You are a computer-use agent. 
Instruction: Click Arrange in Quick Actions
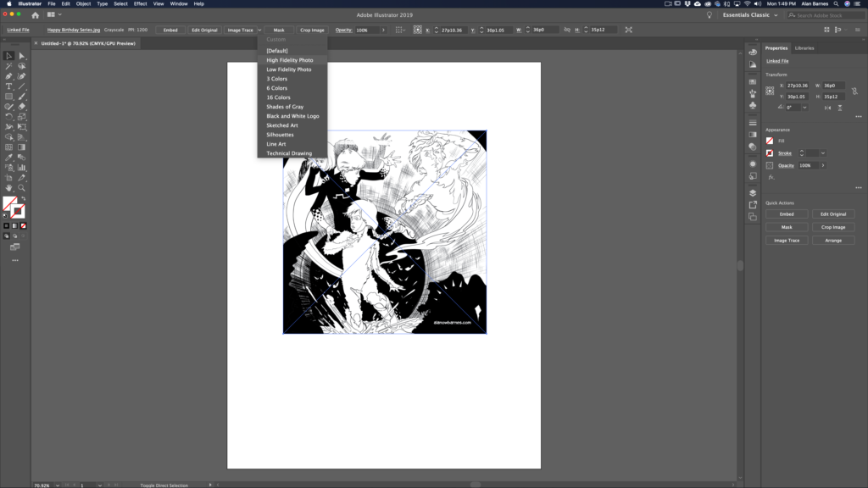[833, 241]
